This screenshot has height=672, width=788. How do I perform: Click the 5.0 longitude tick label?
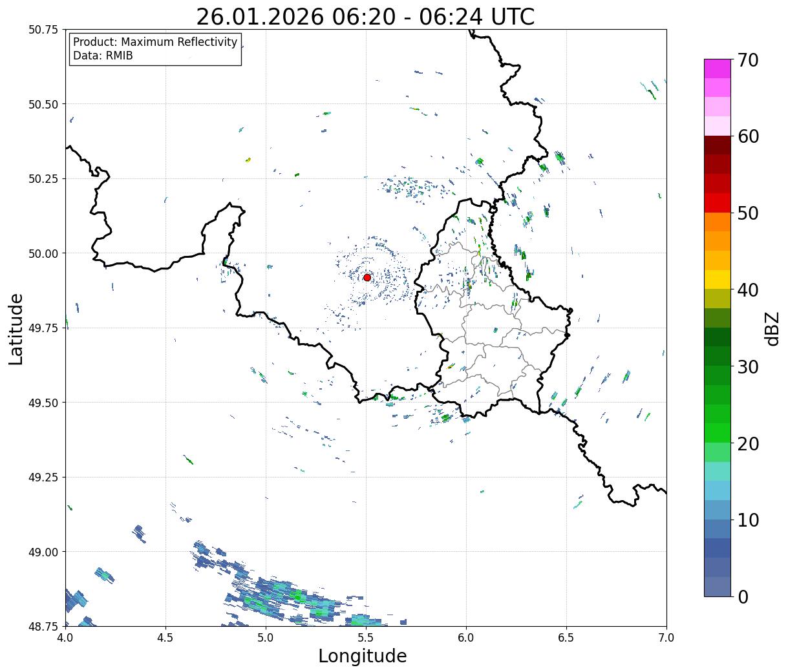(266, 637)
